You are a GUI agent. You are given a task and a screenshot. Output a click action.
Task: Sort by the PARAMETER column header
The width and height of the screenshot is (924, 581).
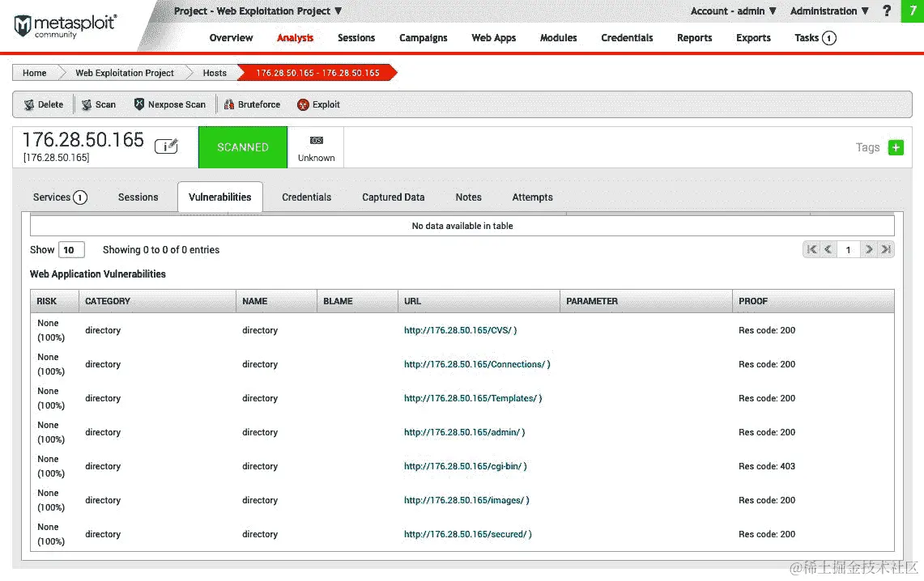click(x=646, y=301)
